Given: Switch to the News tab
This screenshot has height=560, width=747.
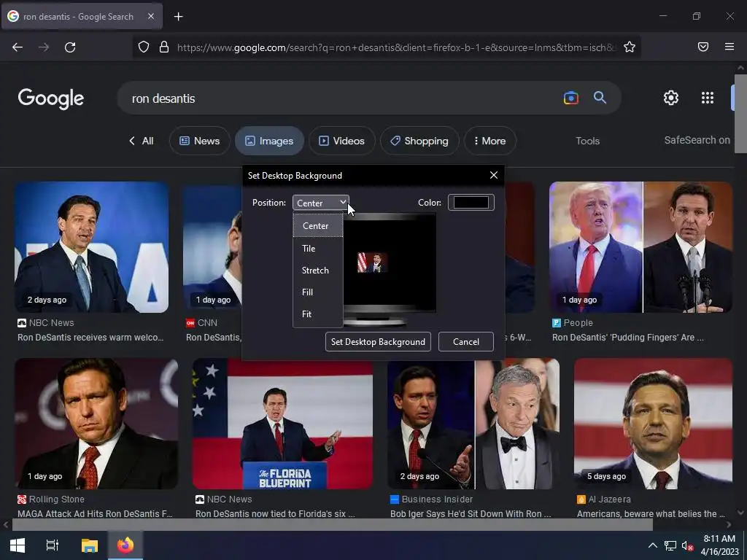Looking at the screenshot, I should point(200,141).
